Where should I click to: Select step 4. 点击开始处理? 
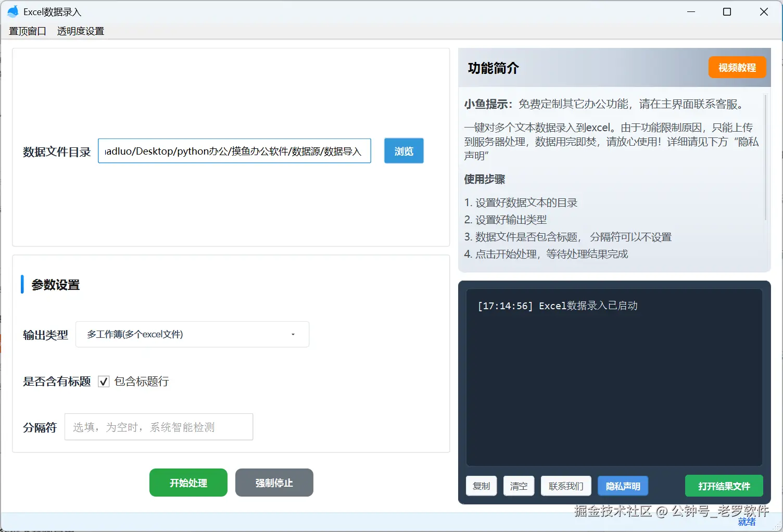point(546,254)
